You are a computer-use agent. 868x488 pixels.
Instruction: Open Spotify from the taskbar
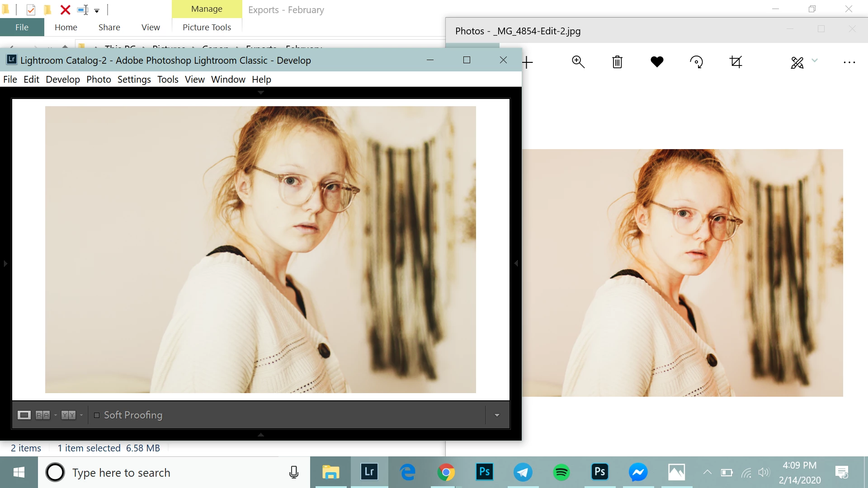(x=561, y=473)
